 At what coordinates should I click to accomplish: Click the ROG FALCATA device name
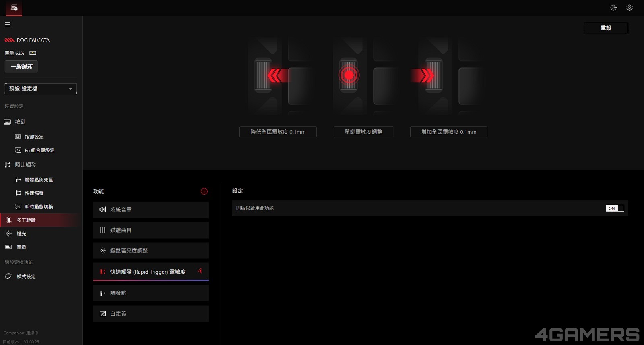pos(33,40)
